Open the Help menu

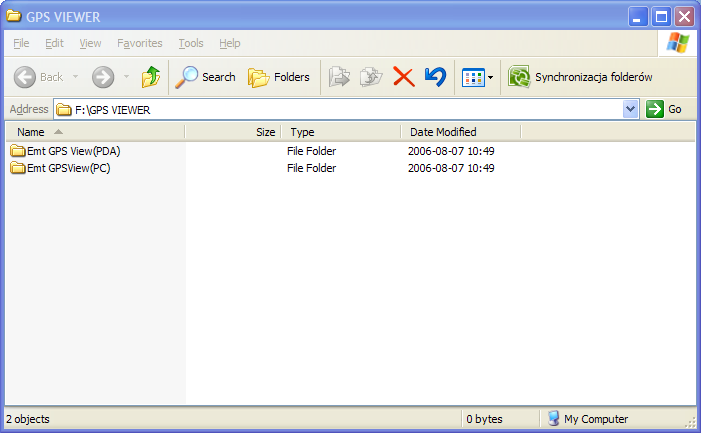coord(229,43)
